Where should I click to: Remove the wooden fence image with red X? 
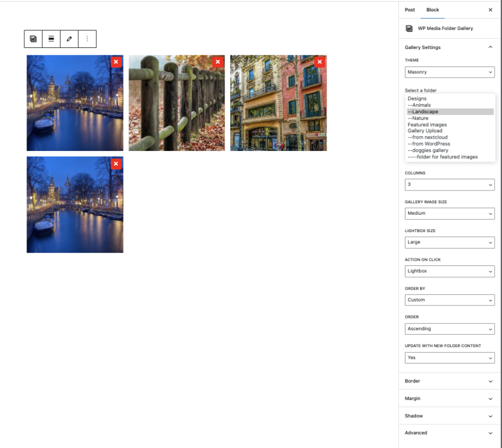coord(218,62)
